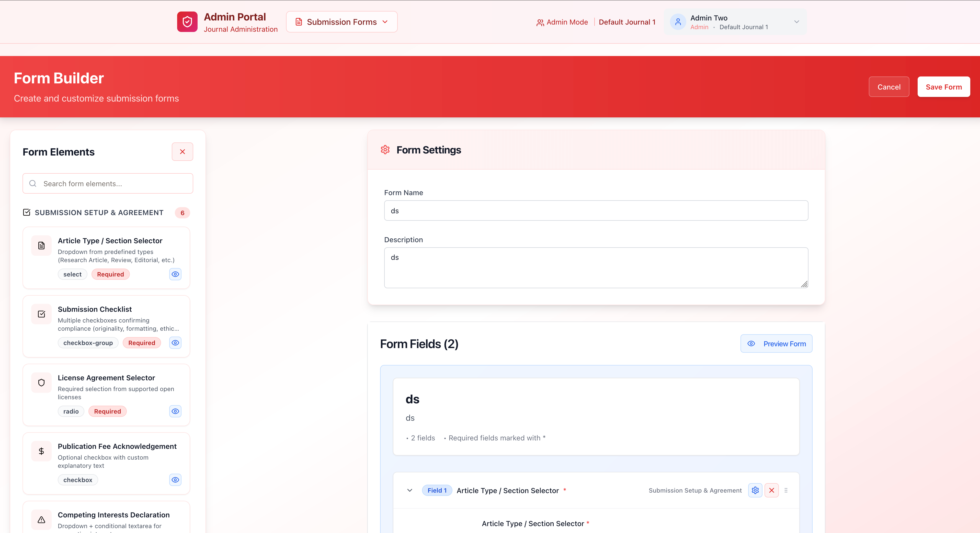Click the License Agreement shield icon
Screen dimensions: 980x533
pos(41,383)
